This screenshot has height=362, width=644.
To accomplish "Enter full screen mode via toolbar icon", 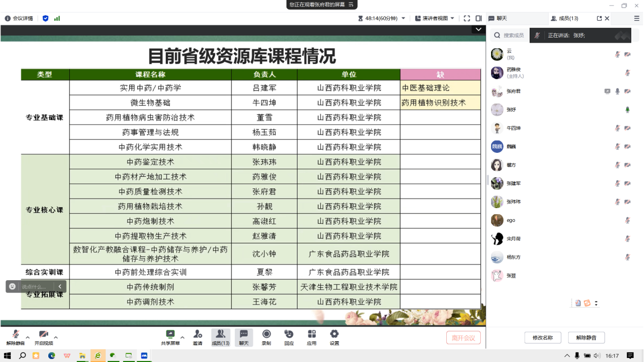I will coord(467,18).
